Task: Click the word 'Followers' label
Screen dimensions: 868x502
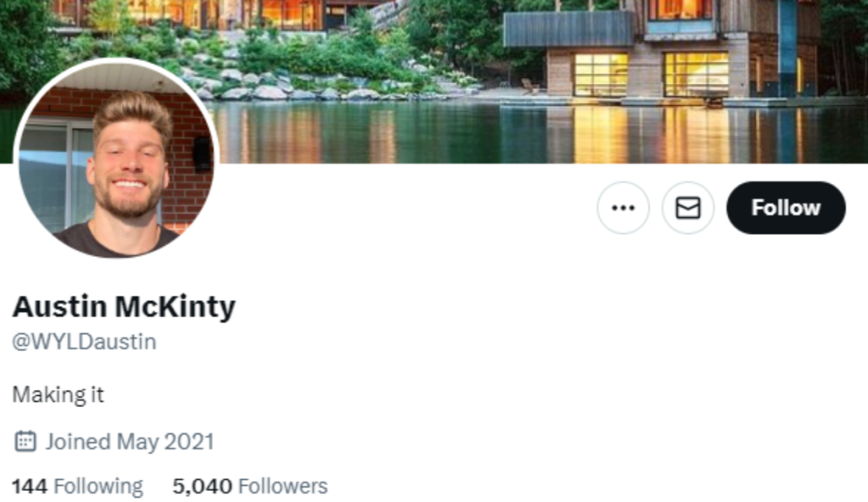Action: pyautogui.click(x=283, y=486)
